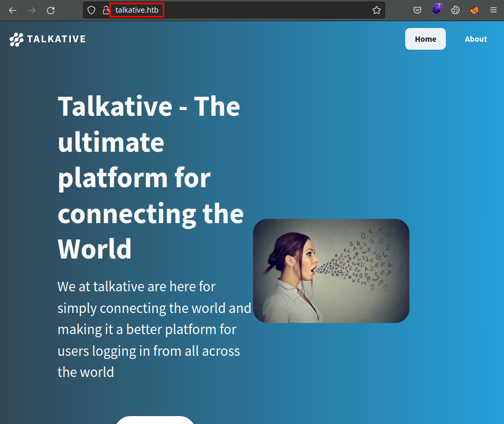Open the tracking protection shield icon
Screen dimensions: 504x424
[x=91, y=10]
